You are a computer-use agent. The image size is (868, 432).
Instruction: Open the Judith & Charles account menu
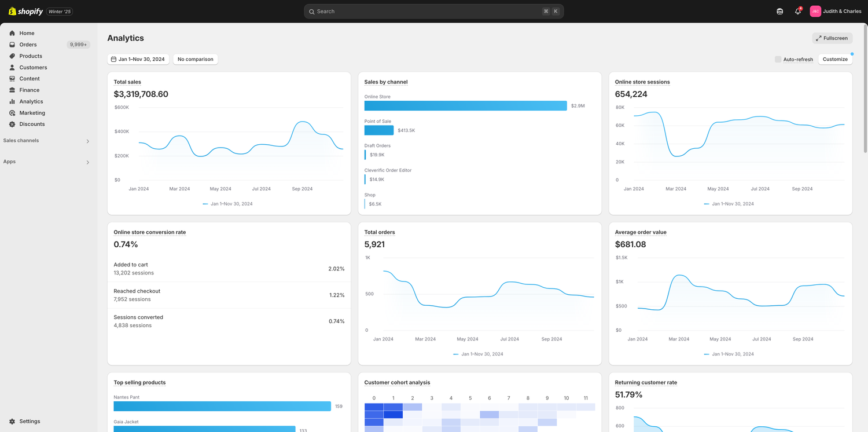coord(836,11)
